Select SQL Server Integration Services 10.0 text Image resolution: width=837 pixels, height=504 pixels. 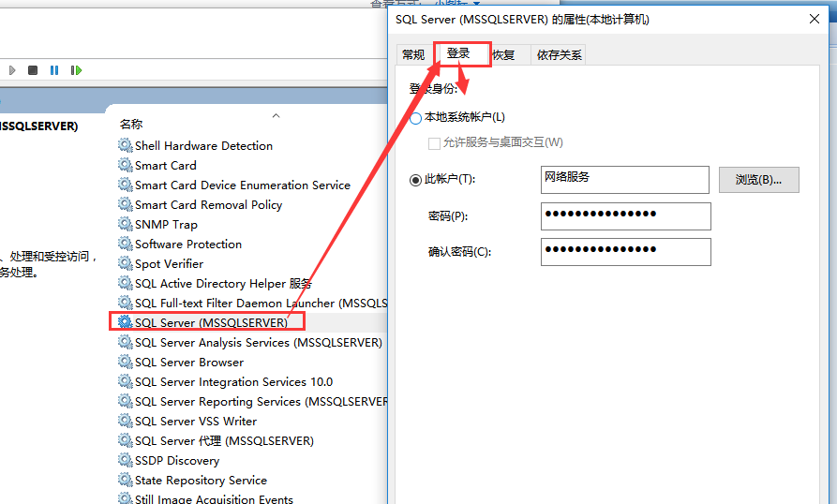pyautogui.click(x=233, y=382)
